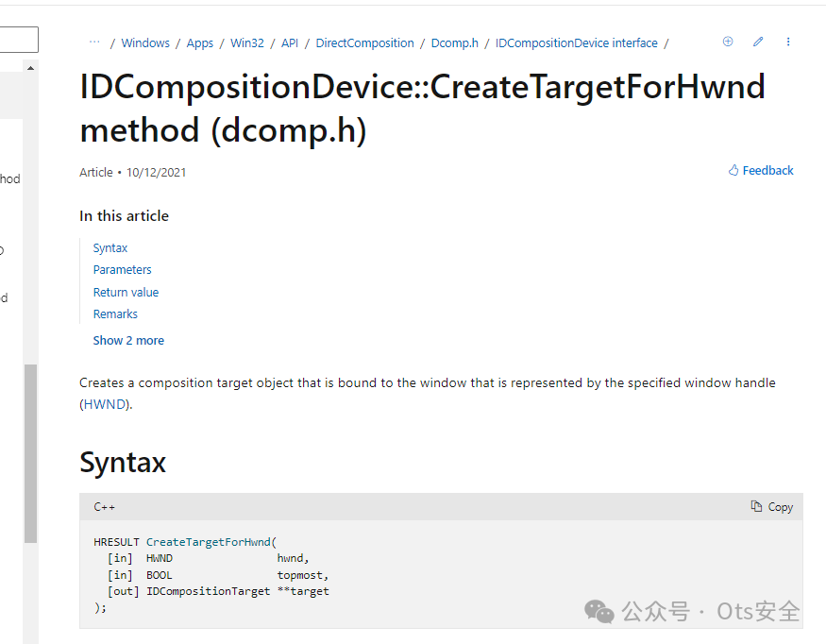Show 2 more article sections
Image resolution: width=826 pixels, height=644 pixels.
pos(128,340)
